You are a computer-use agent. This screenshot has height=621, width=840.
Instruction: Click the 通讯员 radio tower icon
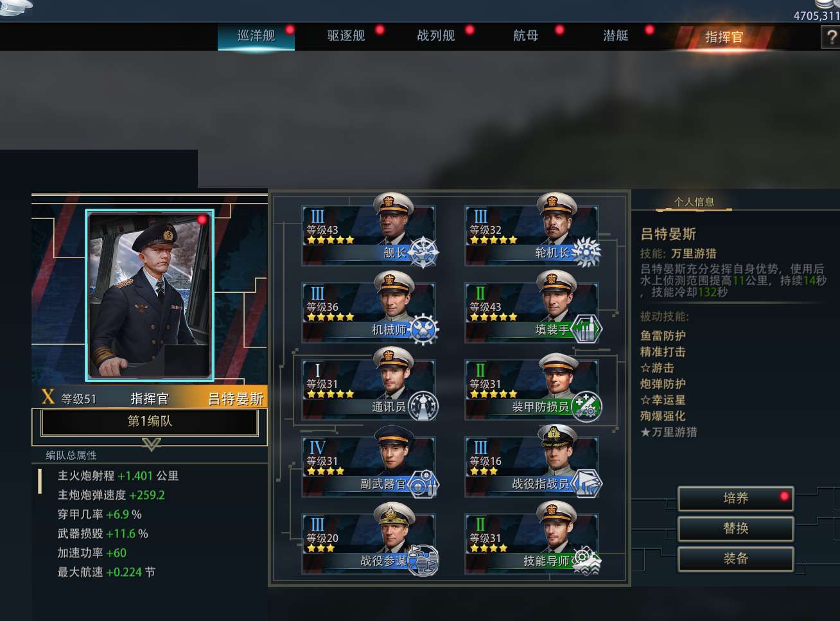pyautogui.click(x=423, y=407)
